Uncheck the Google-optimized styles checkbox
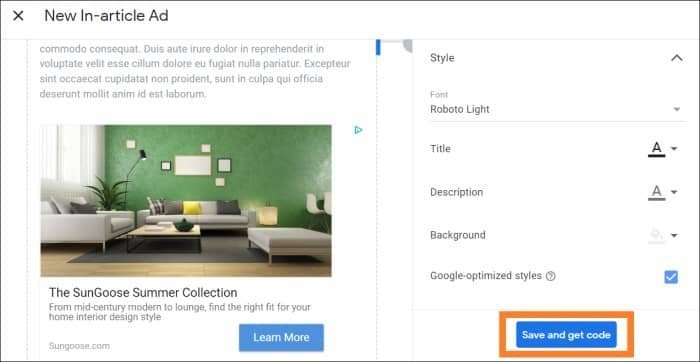This screenshot has width=700, height=362. point(671,277)
